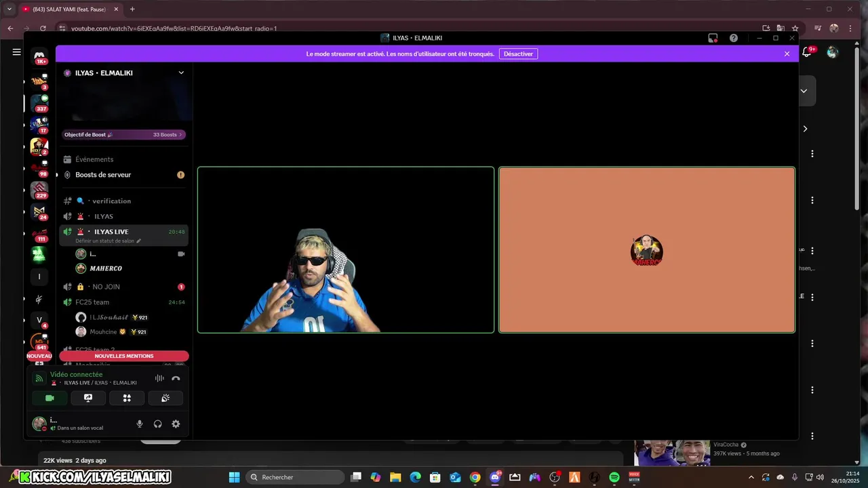Open green glowing server icon

click(39, 255)
